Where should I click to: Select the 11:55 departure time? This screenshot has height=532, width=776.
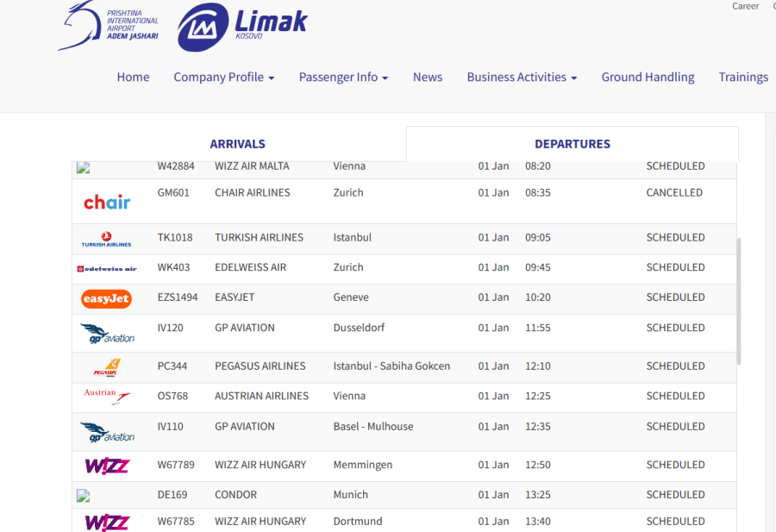[537, 328]
